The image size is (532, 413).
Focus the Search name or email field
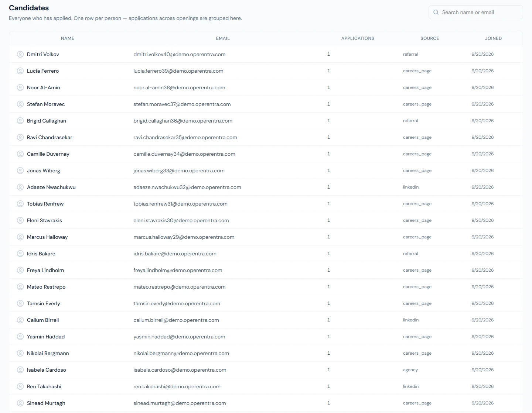[475, 12]
